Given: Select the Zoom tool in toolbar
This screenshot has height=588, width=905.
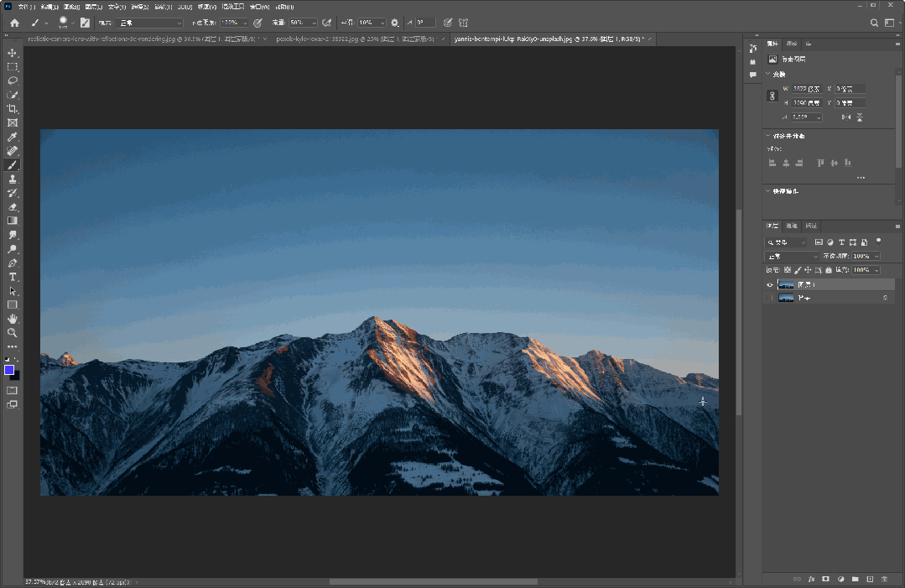Looking at the screenshot, I should pyautogui.click(x=13, y=333).
